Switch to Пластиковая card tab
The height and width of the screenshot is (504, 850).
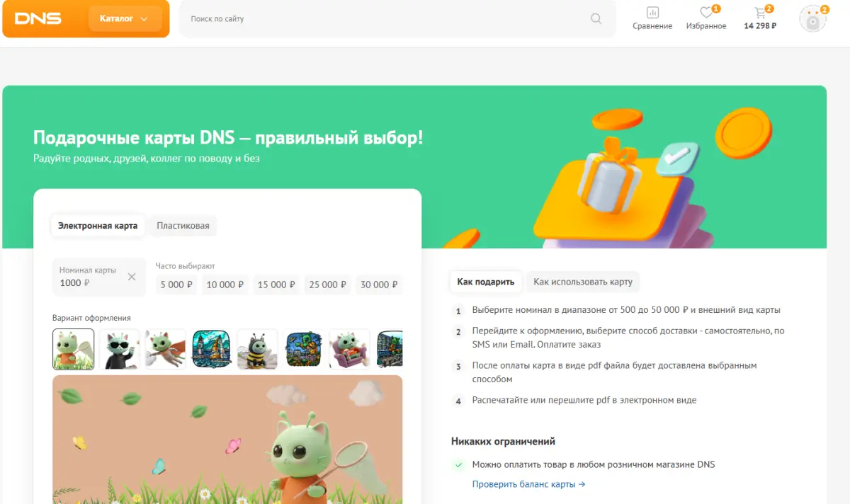183,226
